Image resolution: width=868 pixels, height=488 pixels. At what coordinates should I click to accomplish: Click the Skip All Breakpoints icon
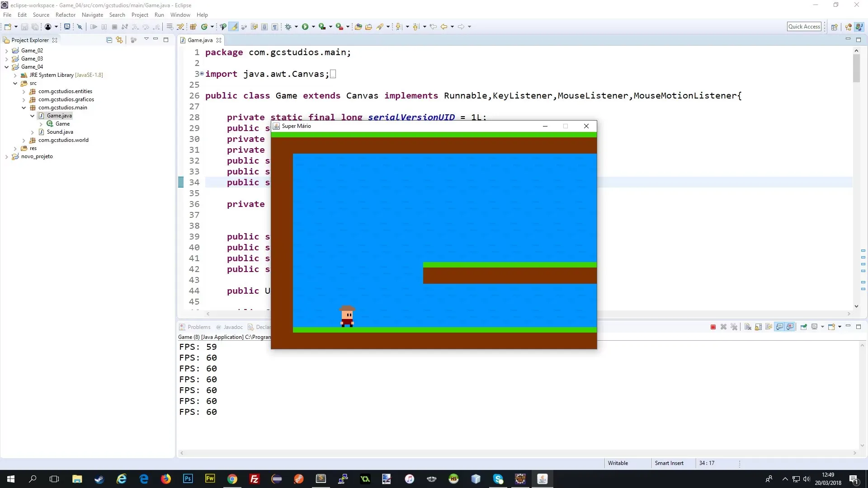(x=80, y=27)
